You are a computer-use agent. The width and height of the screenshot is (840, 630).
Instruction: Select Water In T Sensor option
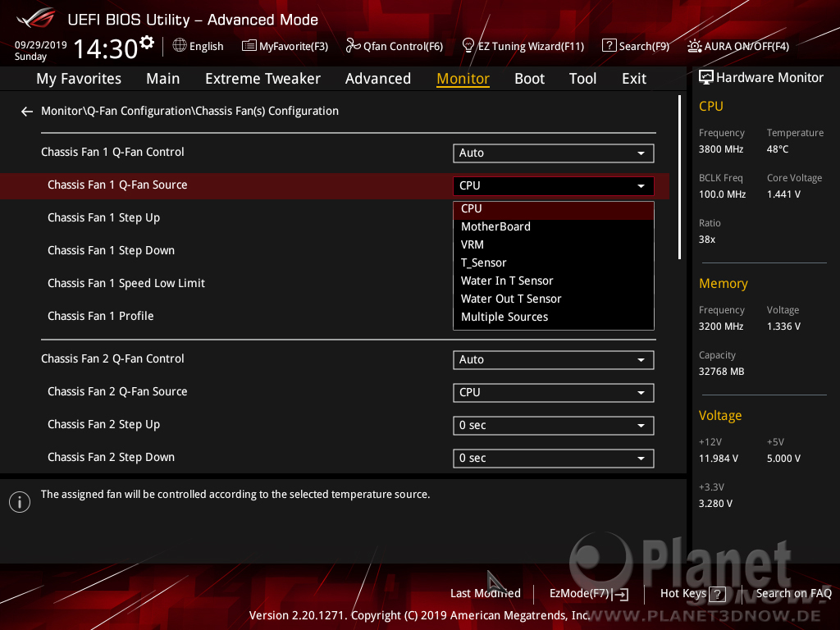click(x=554, y=281)
